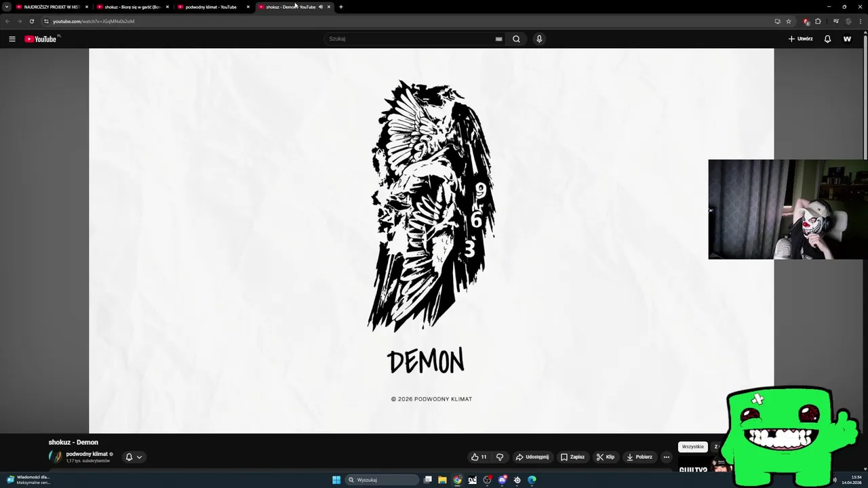Open the 'W' account avatar menu
This screenshot has height=488, width=868.
click(x=847, y=39)
